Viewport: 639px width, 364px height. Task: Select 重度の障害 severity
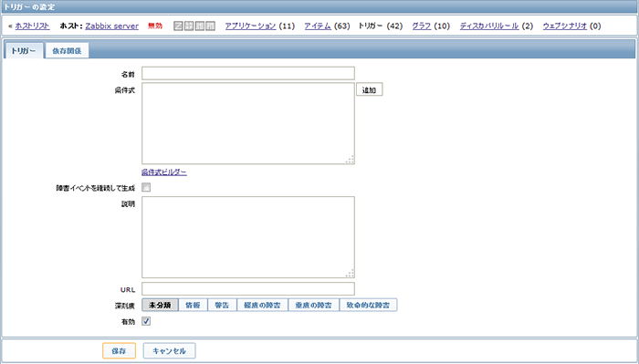click(313, 305)
